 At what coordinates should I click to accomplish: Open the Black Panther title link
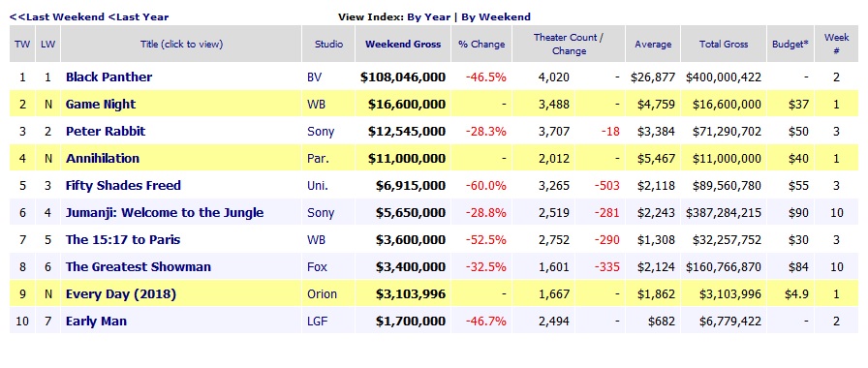click(108, 77)
